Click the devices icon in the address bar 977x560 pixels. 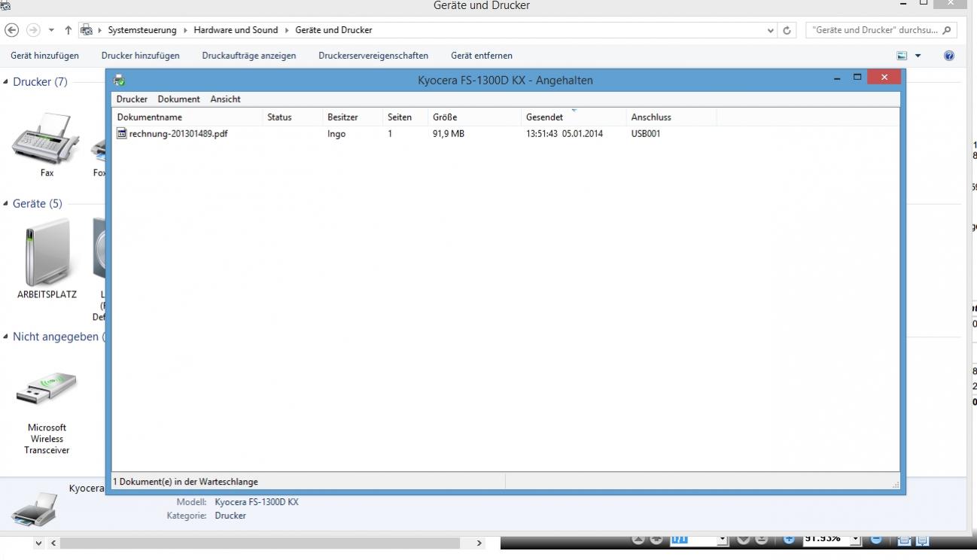[x=87, y=30]
